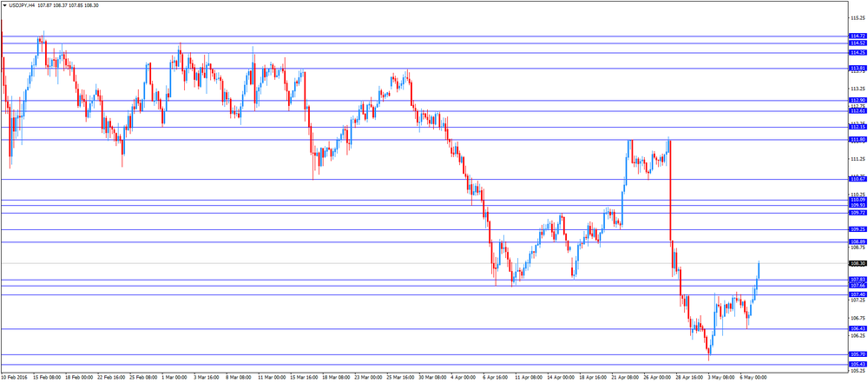Select the 110.09 price level label
The image size is (868, 383).
[x=858, y=200]
